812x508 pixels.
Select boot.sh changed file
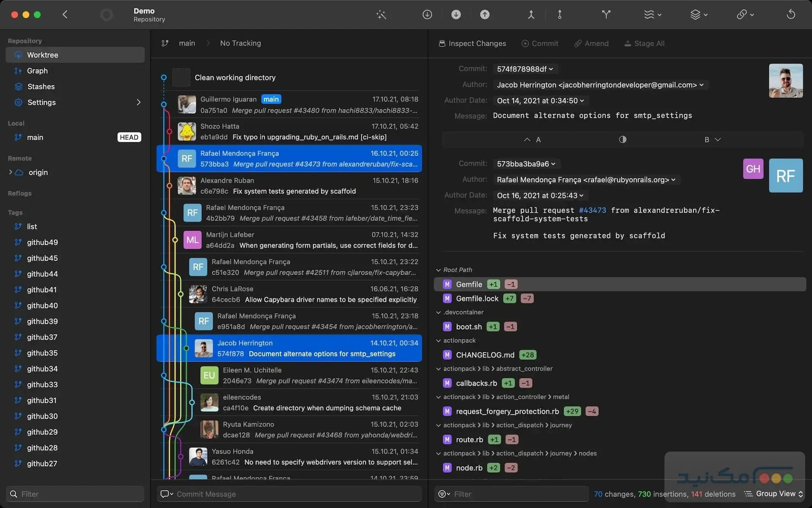620,327
